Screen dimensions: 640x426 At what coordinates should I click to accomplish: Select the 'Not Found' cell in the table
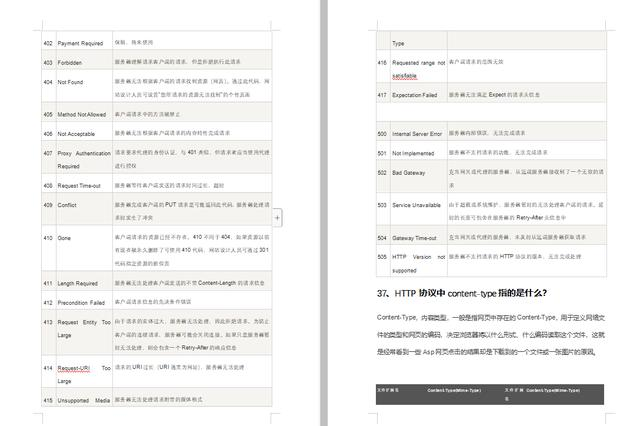[x=84, y=86]
